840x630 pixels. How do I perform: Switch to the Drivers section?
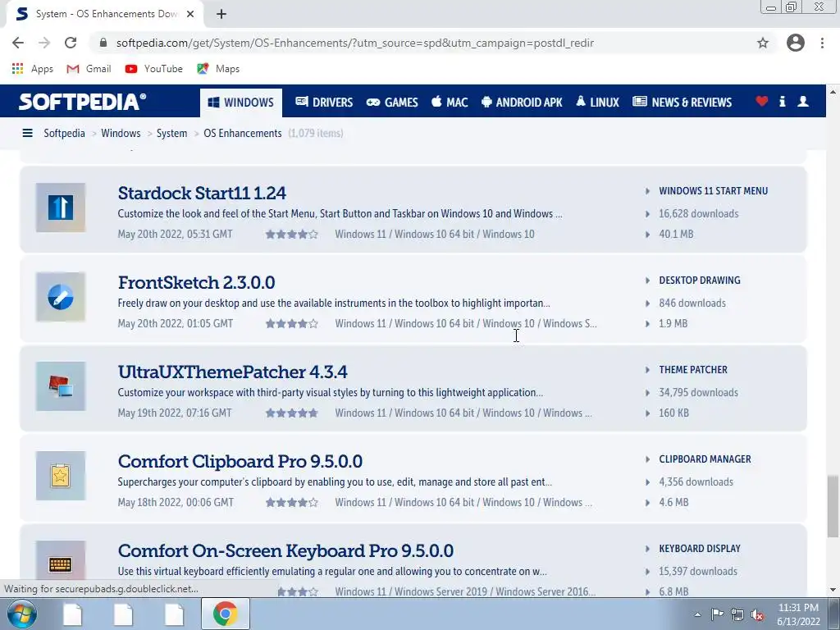click(x=324, y=102)
